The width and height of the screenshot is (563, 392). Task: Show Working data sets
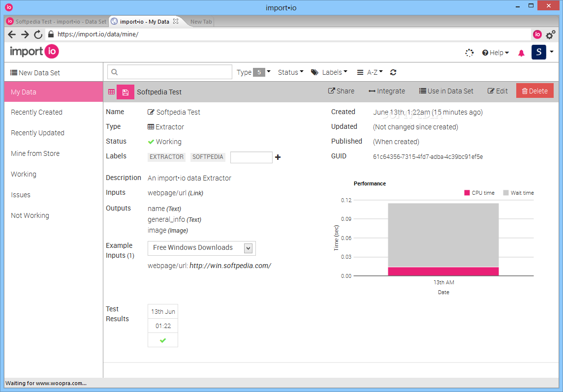coord(23,174)
